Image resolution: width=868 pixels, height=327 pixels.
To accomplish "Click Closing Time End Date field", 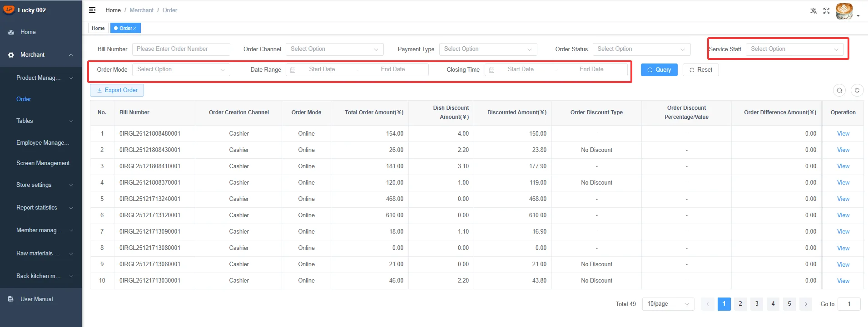I will (x=591, y=69).
